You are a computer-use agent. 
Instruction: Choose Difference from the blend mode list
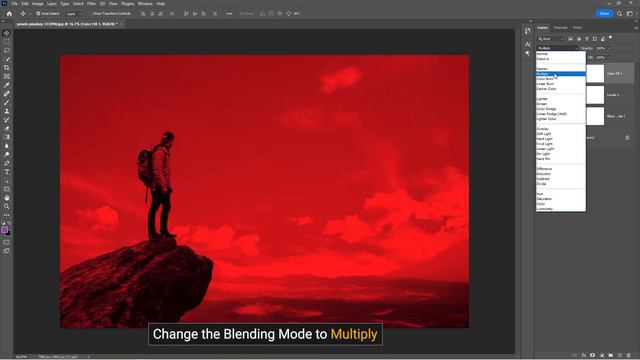(x=561, y=169)
